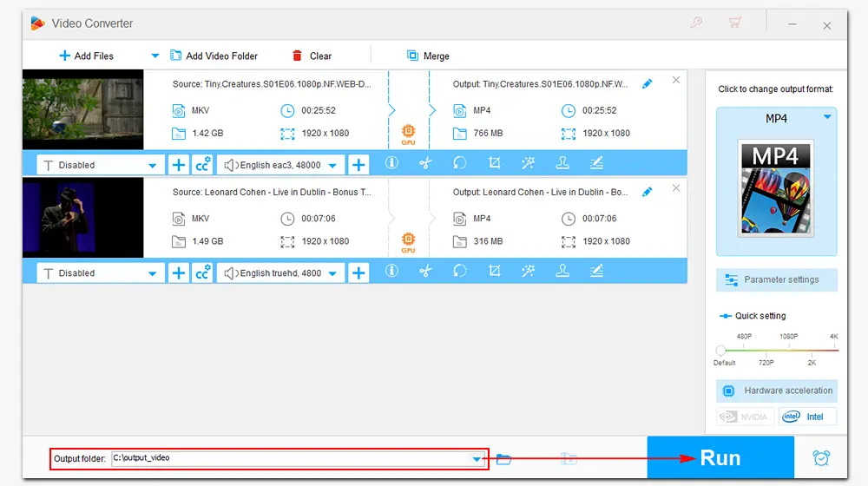Expand output folder path dropdown arrow
Screen dimensions: 868x486
[x=477, y=459]
